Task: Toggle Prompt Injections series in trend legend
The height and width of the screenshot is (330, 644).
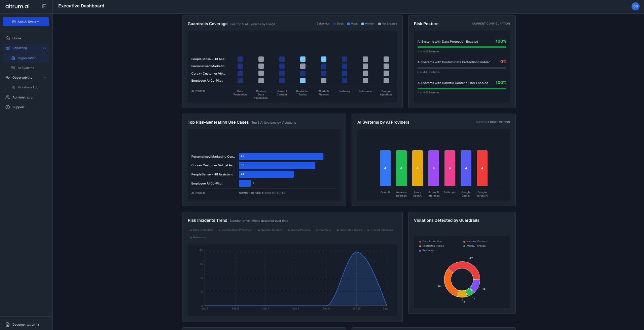Action: [380, 230]
